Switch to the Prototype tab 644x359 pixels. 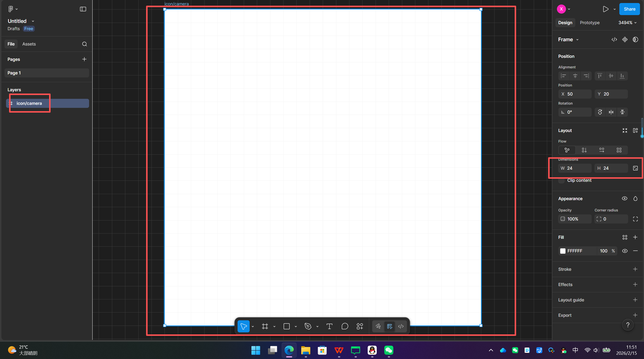(590, 23)
